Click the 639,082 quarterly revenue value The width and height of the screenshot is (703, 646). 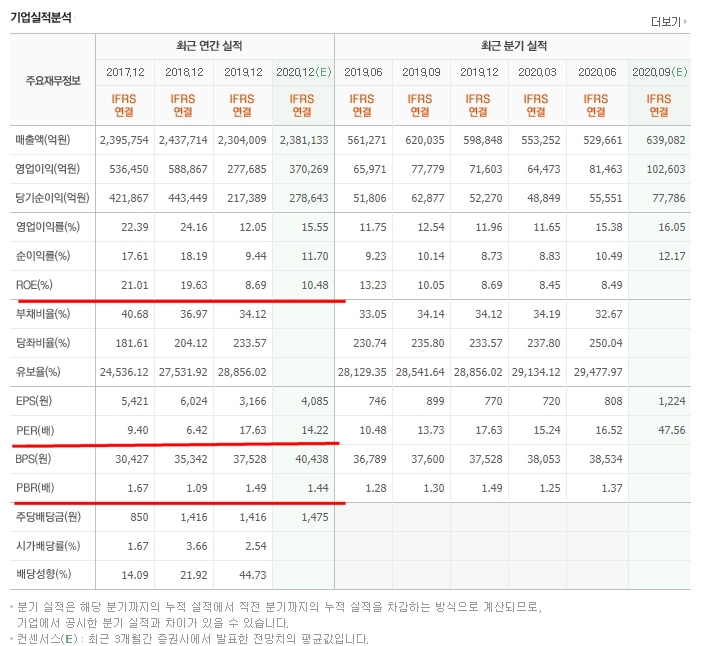coord(665,140)
